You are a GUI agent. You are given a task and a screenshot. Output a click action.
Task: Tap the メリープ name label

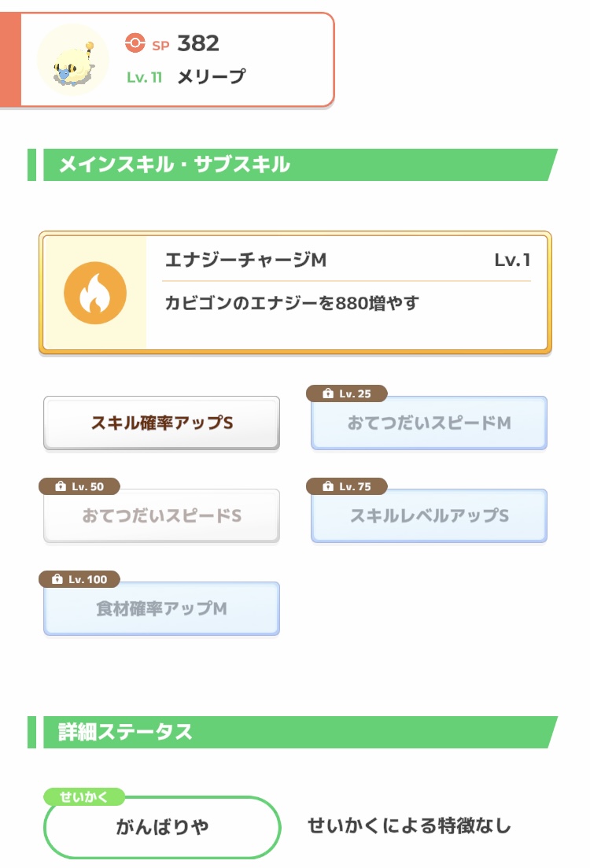coord(211,76)
